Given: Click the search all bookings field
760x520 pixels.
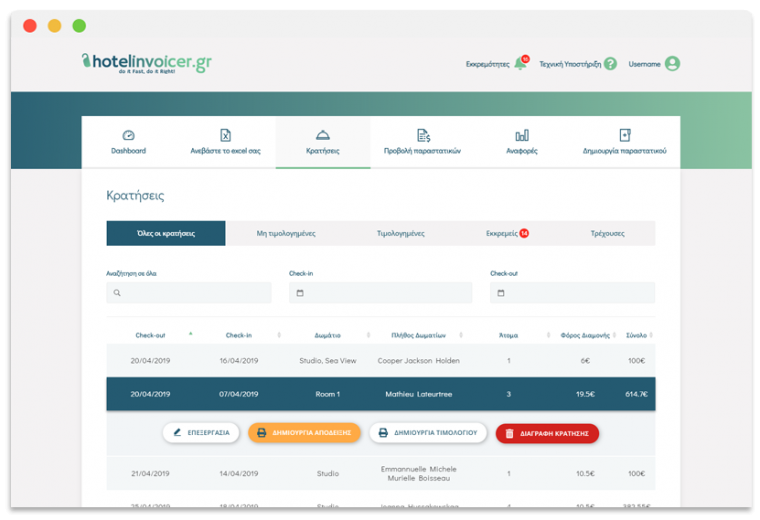Looking at the screenshot, I should (x=189, y=293).
